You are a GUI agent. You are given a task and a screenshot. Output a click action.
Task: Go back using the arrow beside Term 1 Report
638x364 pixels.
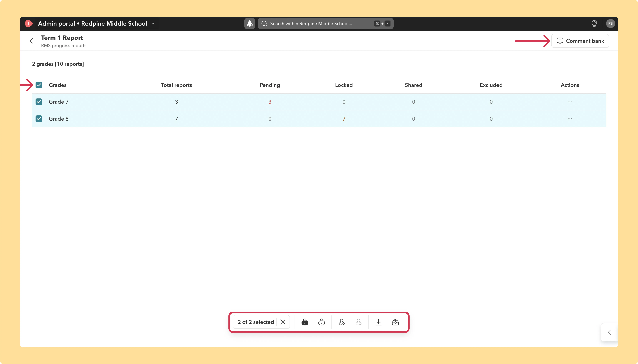tap(31, 41)
